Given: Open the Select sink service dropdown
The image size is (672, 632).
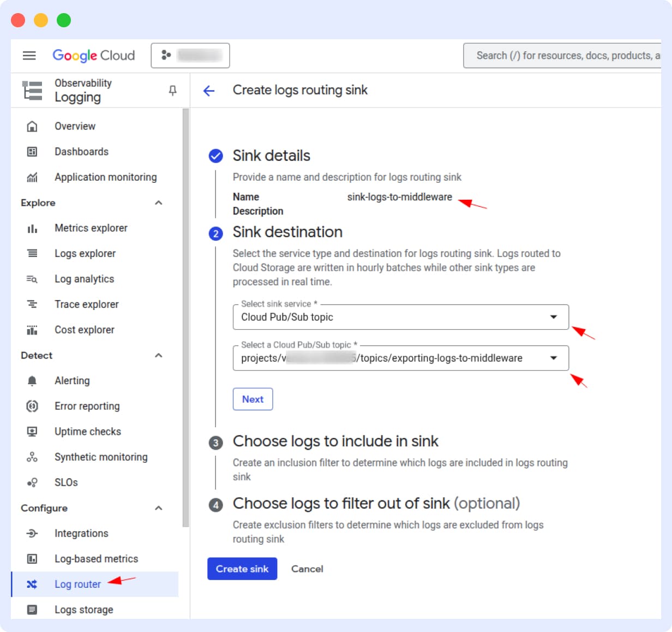Looking at the screenshot, I should click(x=400, y=317).
